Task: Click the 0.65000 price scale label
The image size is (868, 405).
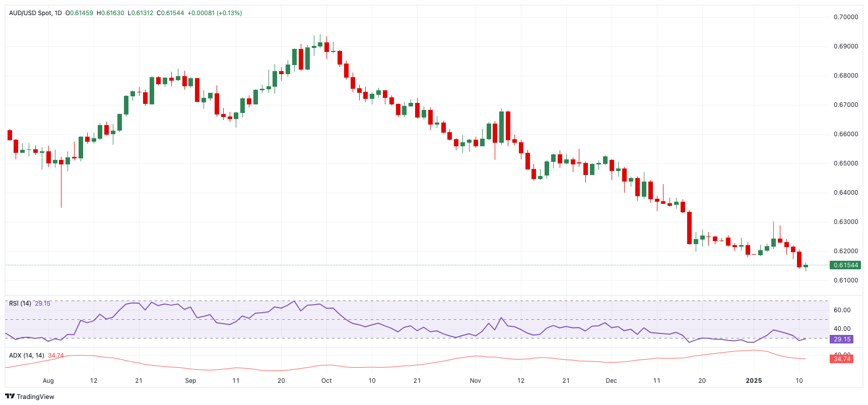Action: [846, 163]
